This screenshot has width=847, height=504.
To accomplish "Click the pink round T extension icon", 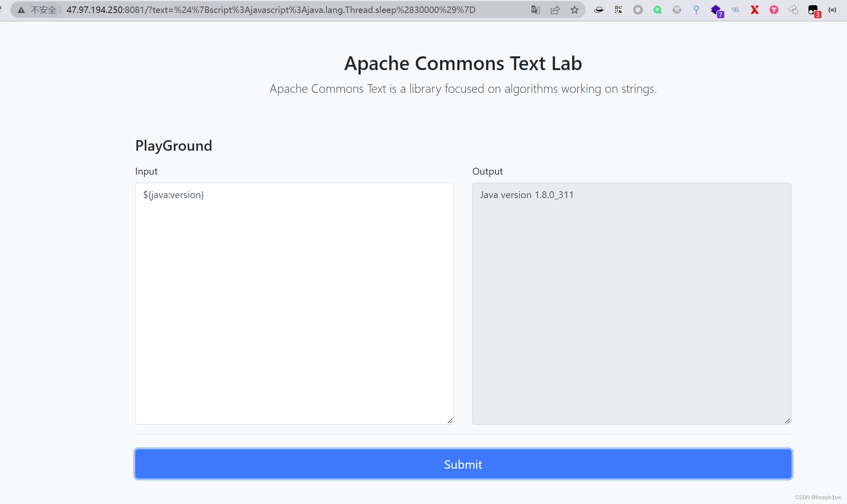I will [x=774, y=10].
